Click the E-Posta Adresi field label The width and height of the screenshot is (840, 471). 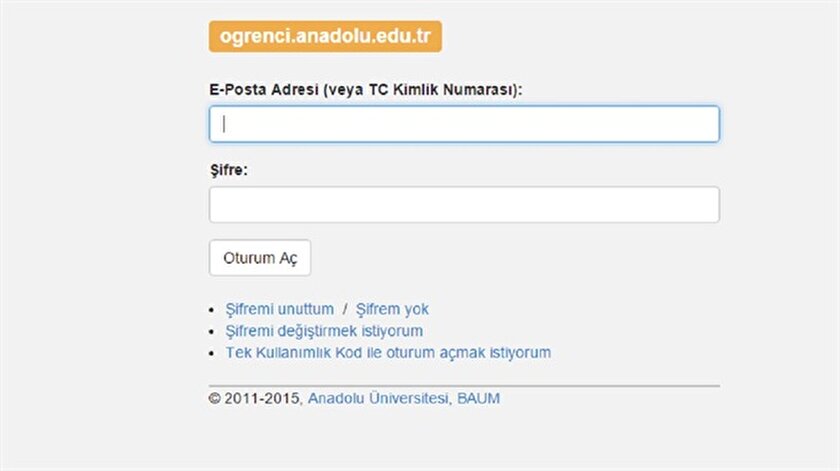point(260,90)
